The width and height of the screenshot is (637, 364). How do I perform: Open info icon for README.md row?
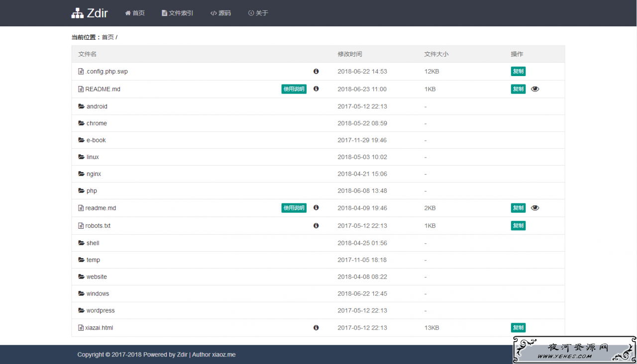coord(316,89)
